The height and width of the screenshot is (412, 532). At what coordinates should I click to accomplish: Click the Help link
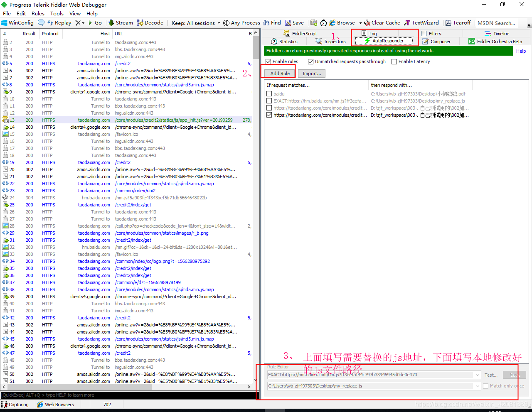[x=521, y=51]
